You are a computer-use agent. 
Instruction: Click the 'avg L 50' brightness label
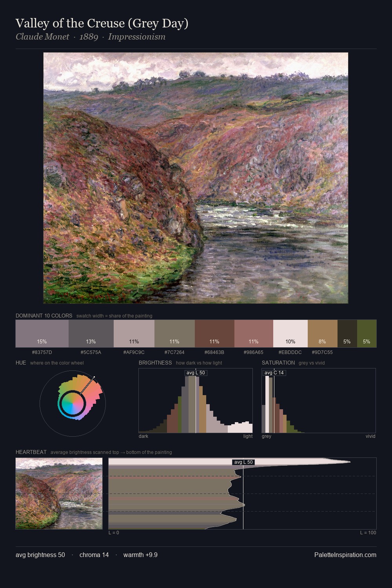pyautogui.click(x=196, y=373)
